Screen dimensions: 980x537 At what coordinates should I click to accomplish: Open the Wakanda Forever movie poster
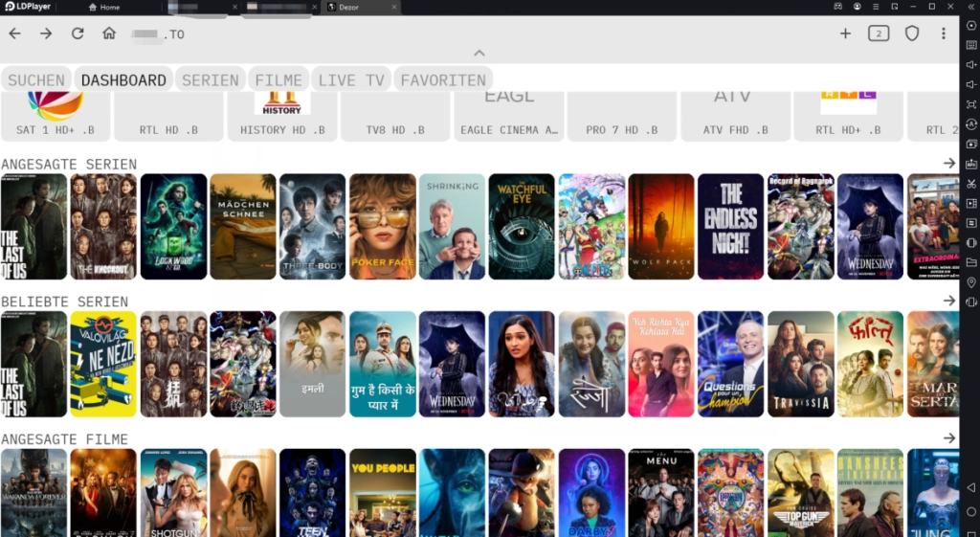tap(33, 493)
